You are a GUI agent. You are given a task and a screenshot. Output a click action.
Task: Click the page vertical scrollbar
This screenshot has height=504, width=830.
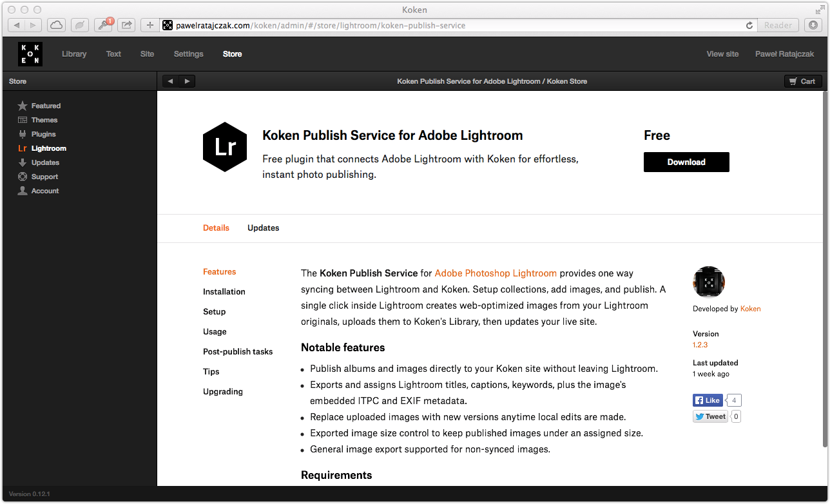point(825,269)
